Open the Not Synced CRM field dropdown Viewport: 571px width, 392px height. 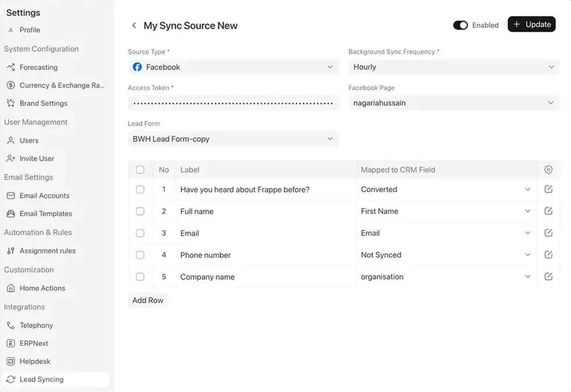tap(446, 254)
